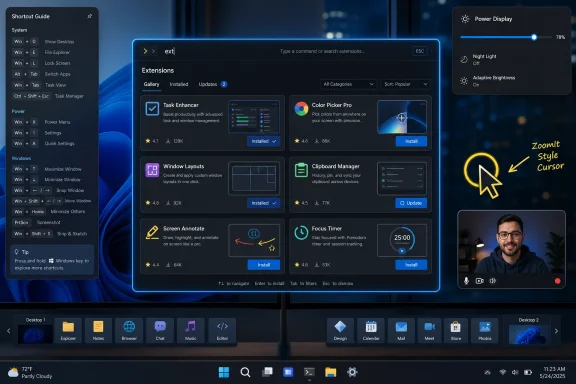Viewport: 576px width, 384px height.
Task: Open the Sort: Popular dropdown
Action: (x=406, y=84)
